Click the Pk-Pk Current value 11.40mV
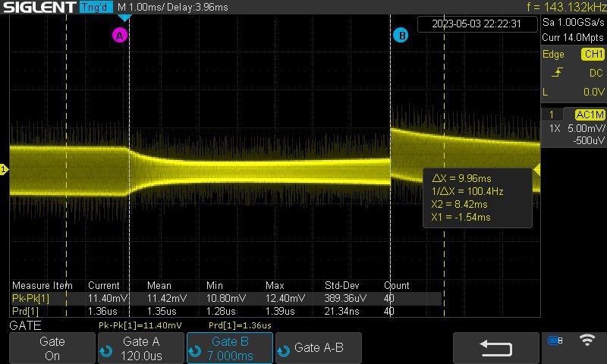This screenshot has height=364, width=607. click(108, 298)
